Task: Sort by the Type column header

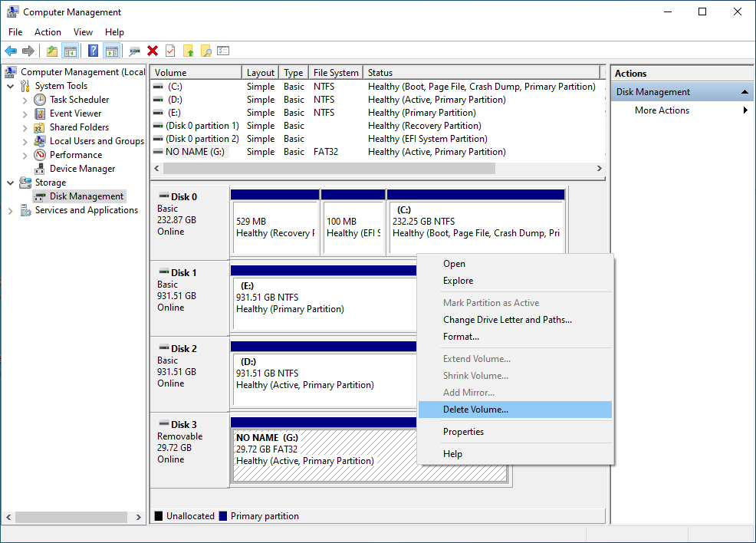Action: [x=293, y=72]
